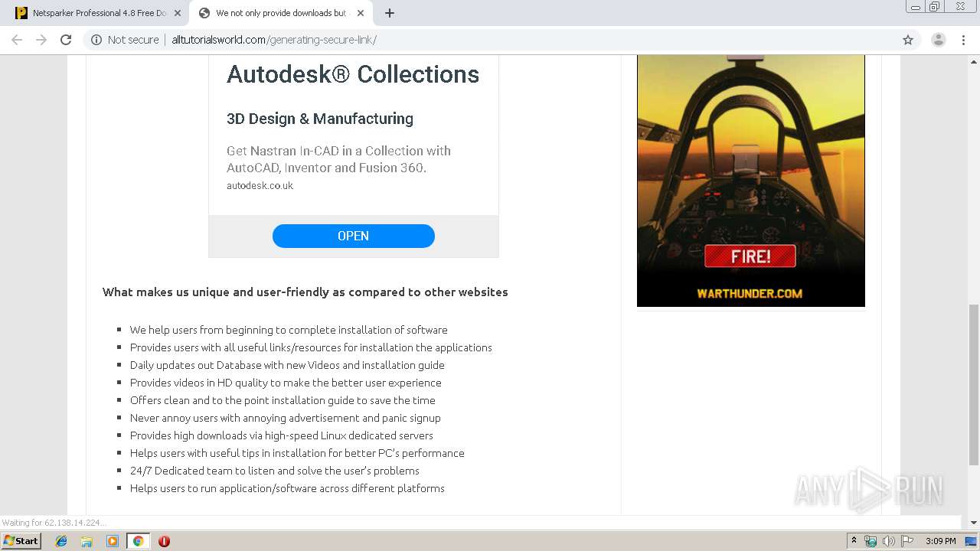
Task: Click the Autodesk Collections ad headline
Action: coord(353,74)
